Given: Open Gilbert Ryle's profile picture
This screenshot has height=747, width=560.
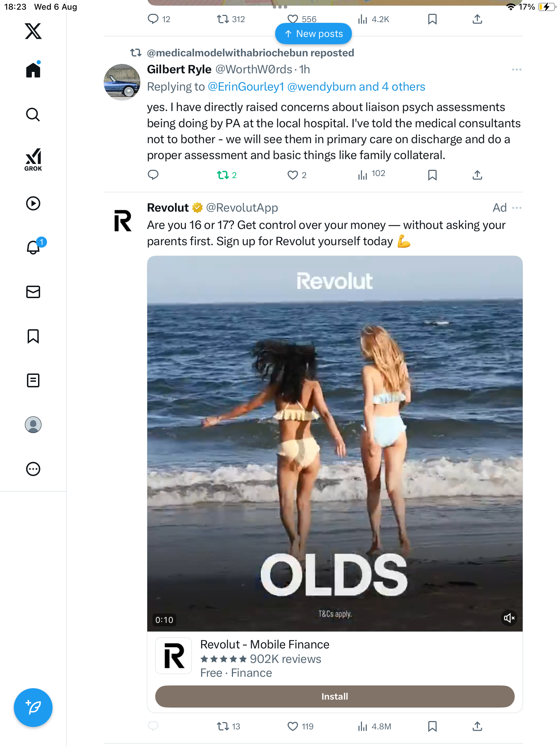Looking at the screenshot, I should [x=122, y=82].
